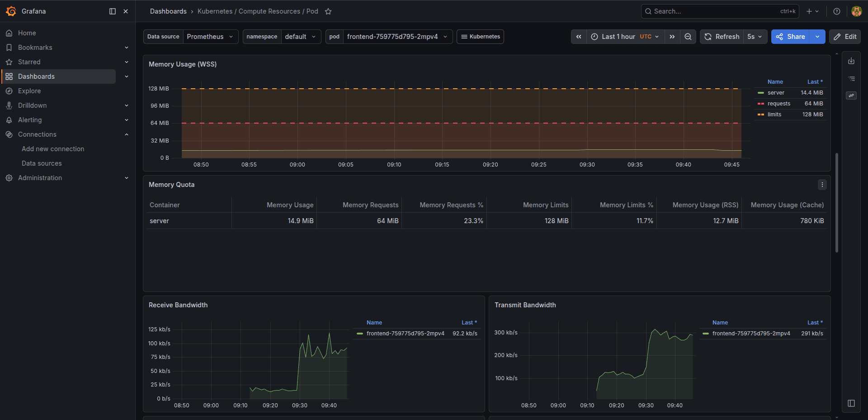
Task: Open Drilldown in sidebar
Action: coord(33,105)
